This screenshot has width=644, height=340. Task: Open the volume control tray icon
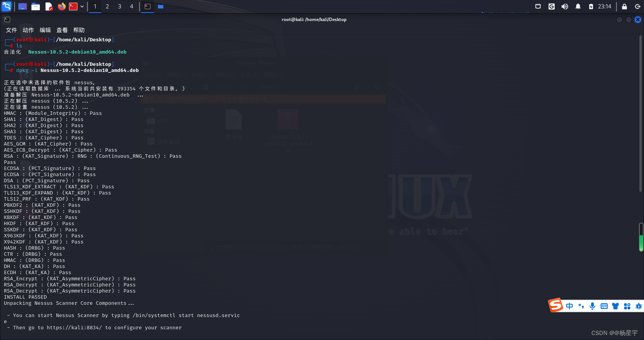tap(565, 7)
